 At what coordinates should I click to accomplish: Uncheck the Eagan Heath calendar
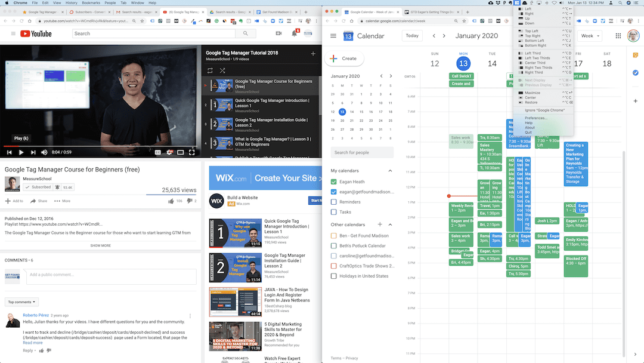pyautogui.click(x=333, y=181)
